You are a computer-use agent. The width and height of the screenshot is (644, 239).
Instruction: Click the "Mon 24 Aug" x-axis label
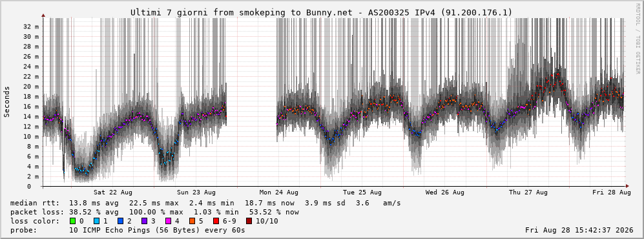[x=279, y=192]
